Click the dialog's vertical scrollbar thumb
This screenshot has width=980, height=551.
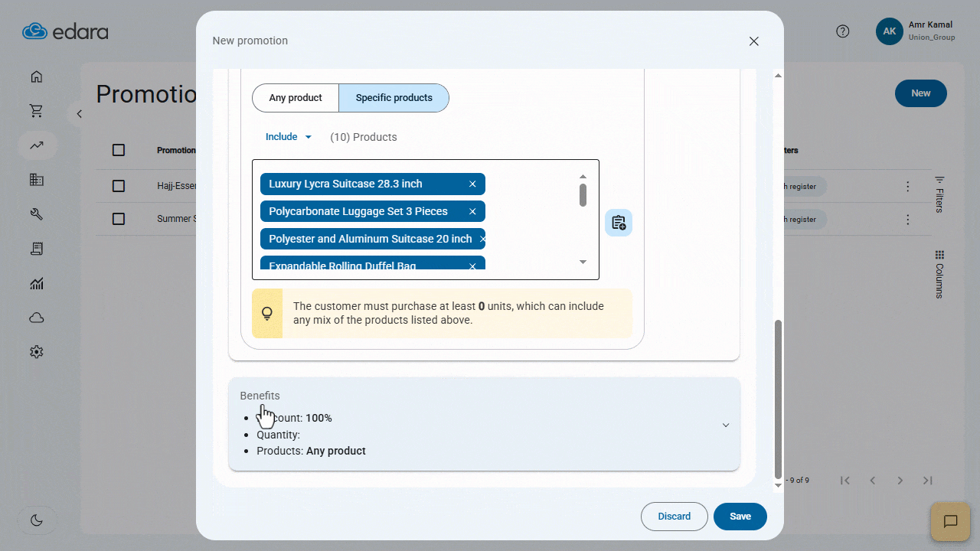click(x=779, y=398)
